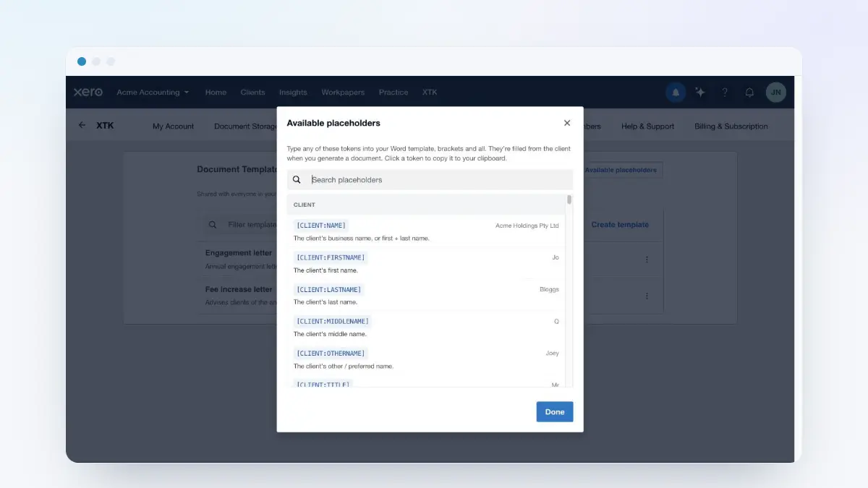868x488 pixels.
Task: Copy the [CLIENT:MIDDLENAME] token
Action: [333, 321]
